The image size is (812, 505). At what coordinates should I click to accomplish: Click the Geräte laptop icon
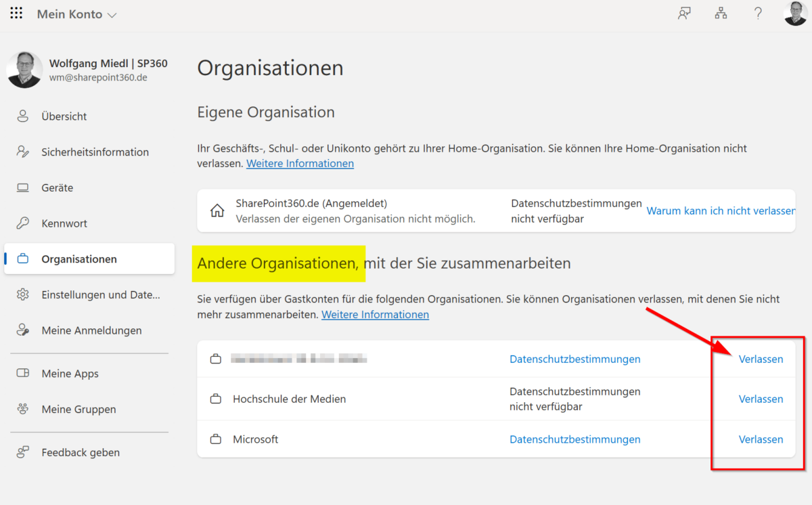coord(23,188)
